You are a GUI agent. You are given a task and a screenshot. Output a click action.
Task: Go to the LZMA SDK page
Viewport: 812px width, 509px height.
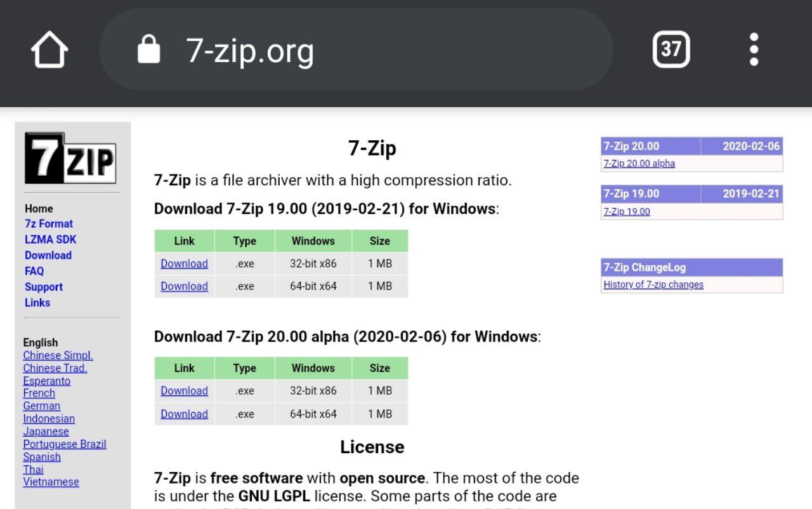pos(50,239)
